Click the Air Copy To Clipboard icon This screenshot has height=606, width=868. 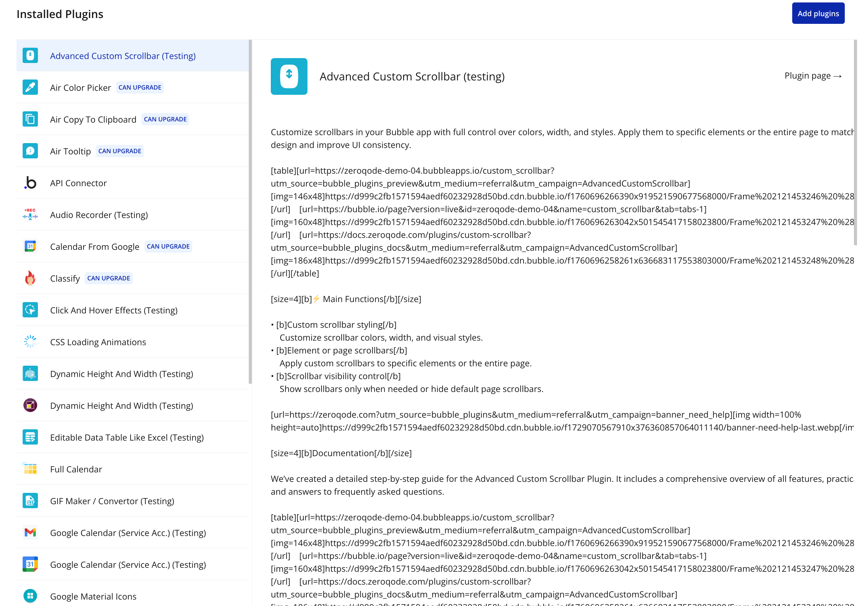(x=30, y=119)
